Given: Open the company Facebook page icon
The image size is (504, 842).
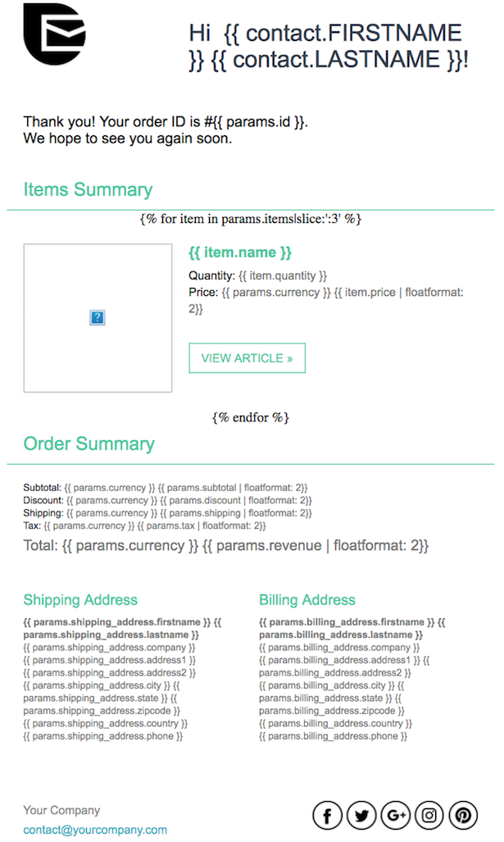Looking at the screenshot, I should pos(327,815).
